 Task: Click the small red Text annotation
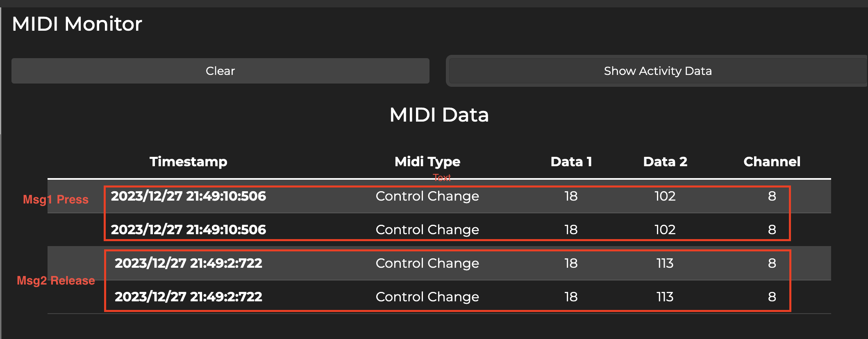(x=442, y=178)
